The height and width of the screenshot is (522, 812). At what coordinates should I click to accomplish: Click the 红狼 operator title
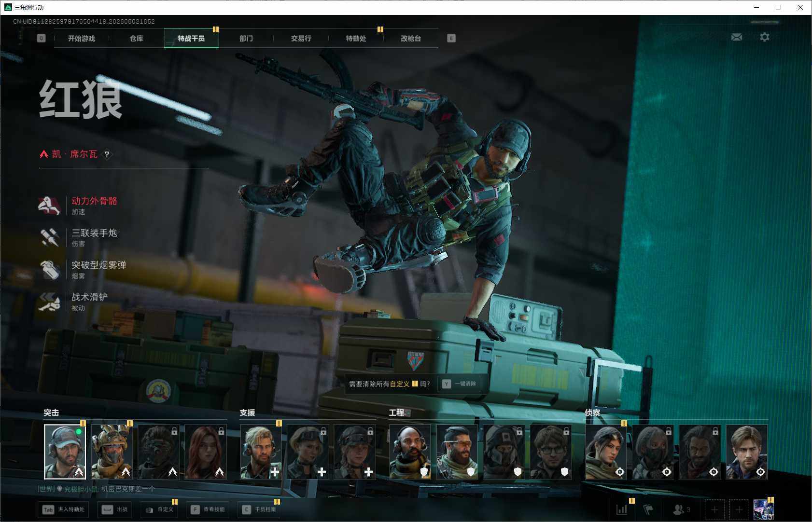point(81,100)
